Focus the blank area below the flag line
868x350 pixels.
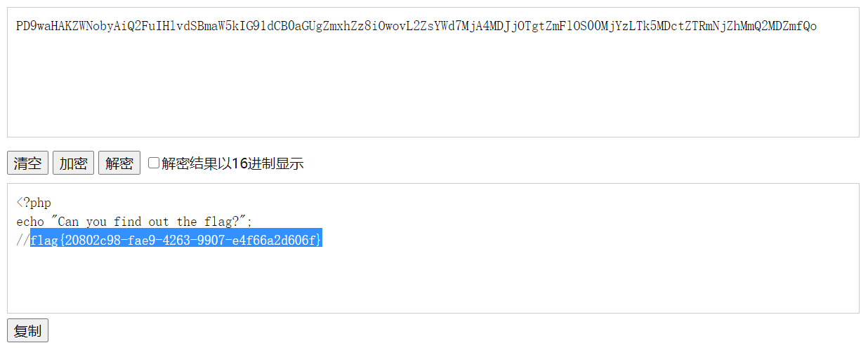pos(433,281)
